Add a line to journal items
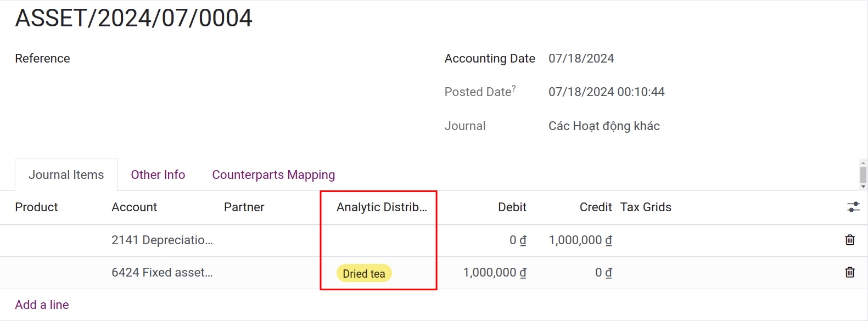 tap(42, 305)
